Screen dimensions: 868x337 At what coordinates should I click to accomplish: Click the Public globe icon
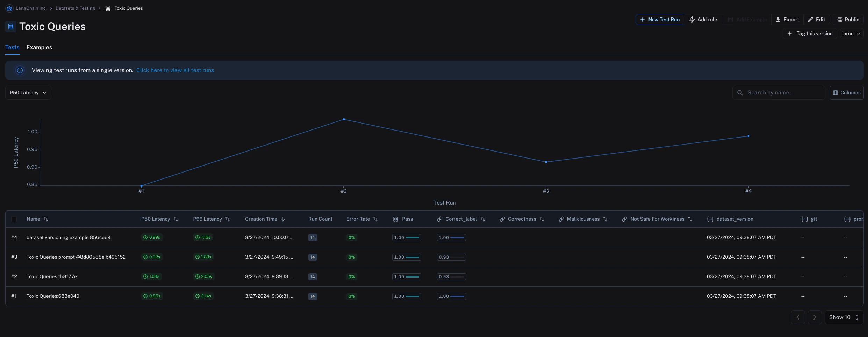pos(840,20)
